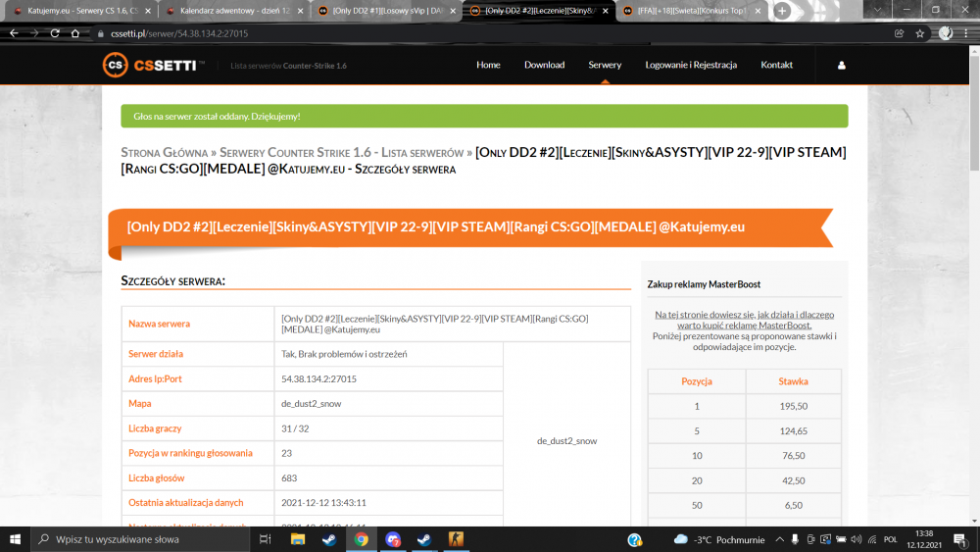Click the Liczba głosów row label
980x552 pixels.
pyautogui.click(x=156, y=478)
